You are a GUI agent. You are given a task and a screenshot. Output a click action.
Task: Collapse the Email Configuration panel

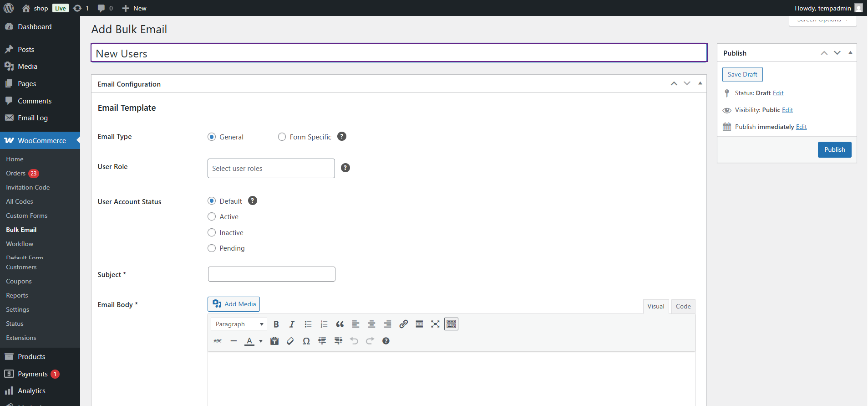[x=700, y=84]
